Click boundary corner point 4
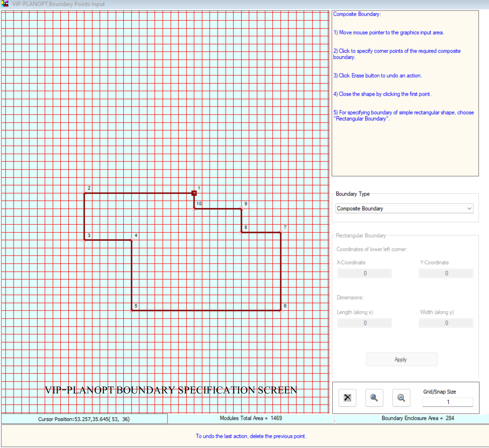Viewport: 489px width, 448px height. click(x=132, y=240)
